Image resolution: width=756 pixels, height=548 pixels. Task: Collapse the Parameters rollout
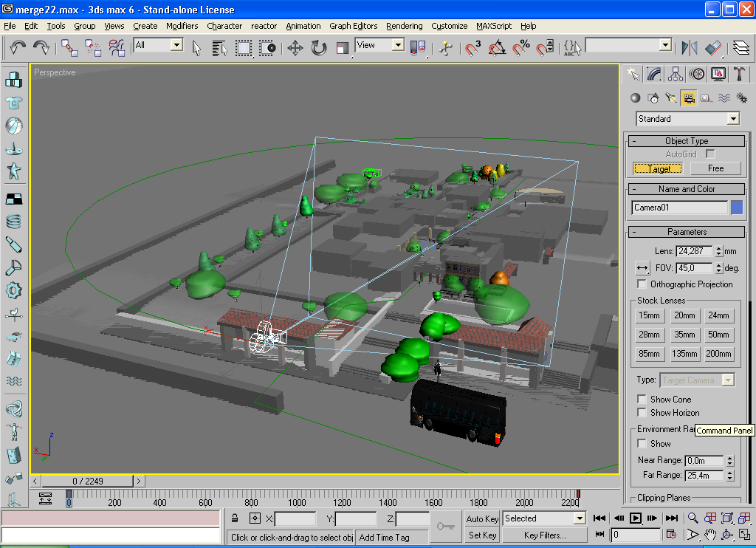point(687,232)
